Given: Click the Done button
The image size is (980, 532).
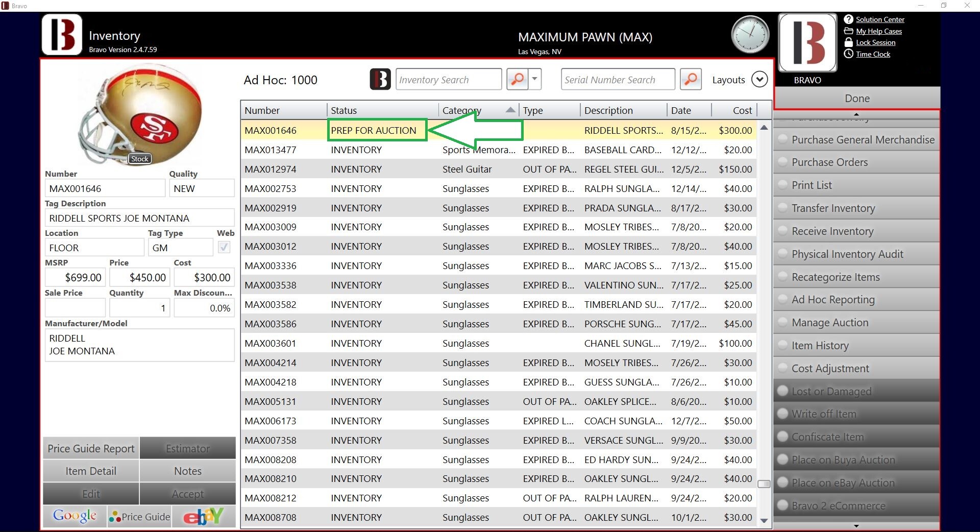Looking at the screenshot, I should pos(857,99).
